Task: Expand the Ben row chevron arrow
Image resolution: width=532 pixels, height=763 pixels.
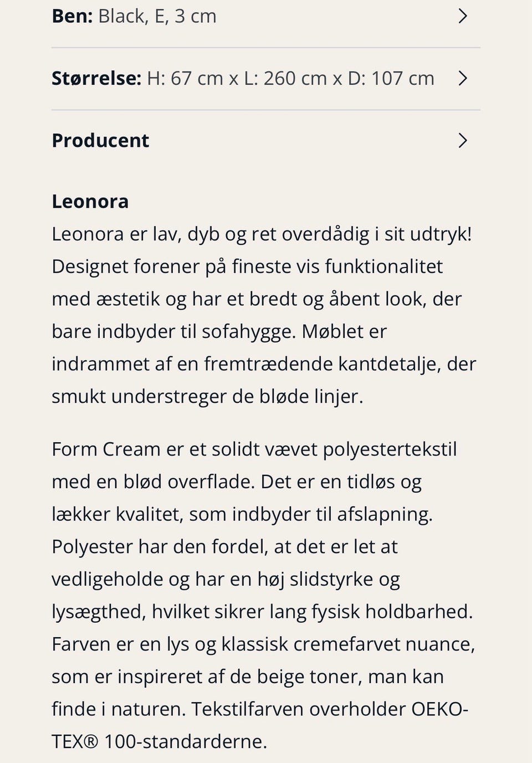Action: (x=463, y=16)
